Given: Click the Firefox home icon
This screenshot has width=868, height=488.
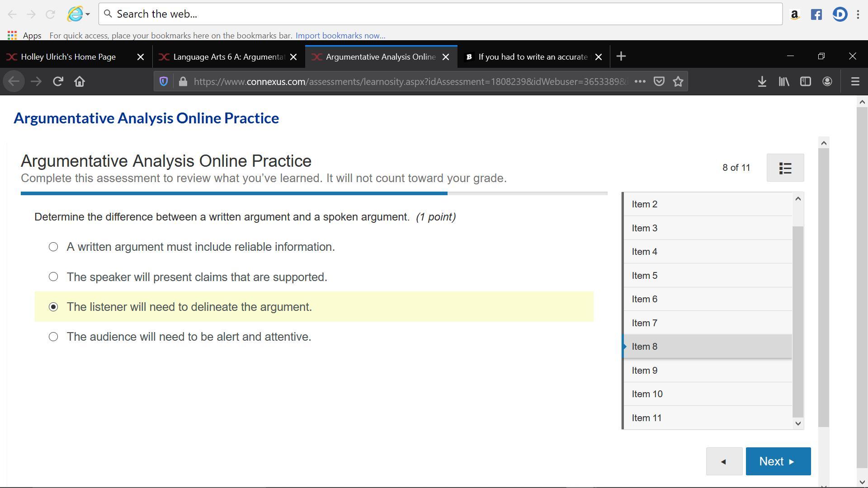Looking at the screenshot, I should tap(80, 82).
